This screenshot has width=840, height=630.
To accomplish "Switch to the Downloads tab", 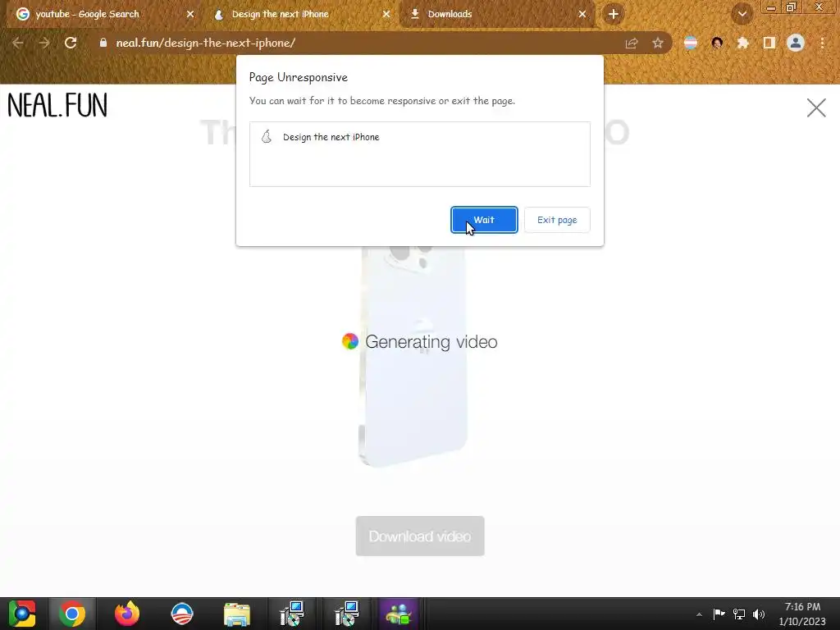I will point(496,14).
